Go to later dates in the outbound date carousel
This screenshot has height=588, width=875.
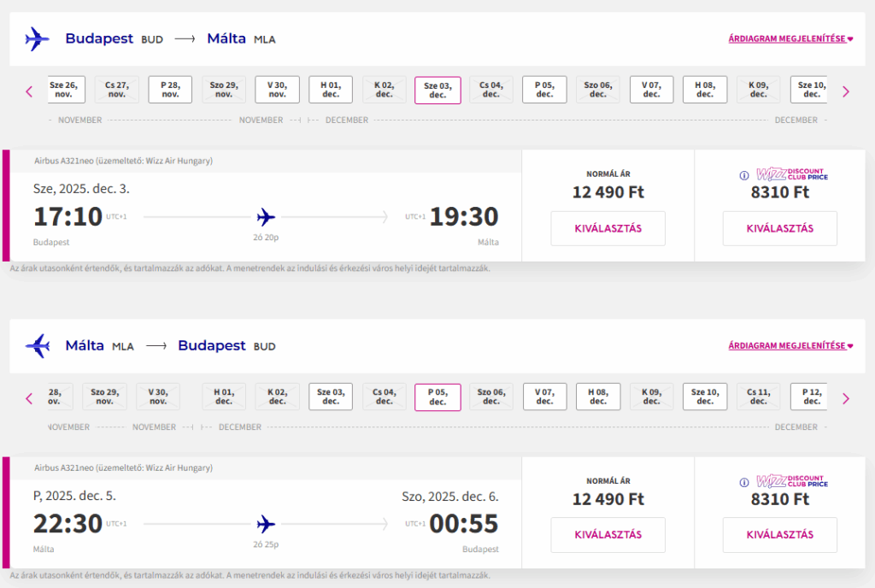pos(846,91)
